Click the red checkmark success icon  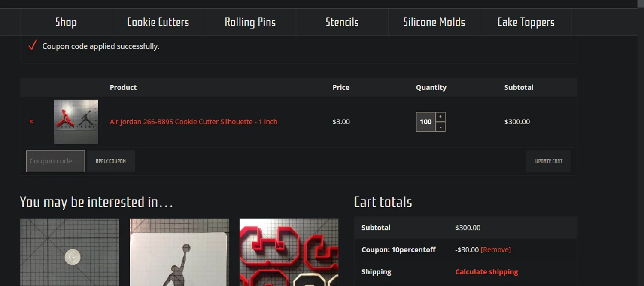[33, 45]
